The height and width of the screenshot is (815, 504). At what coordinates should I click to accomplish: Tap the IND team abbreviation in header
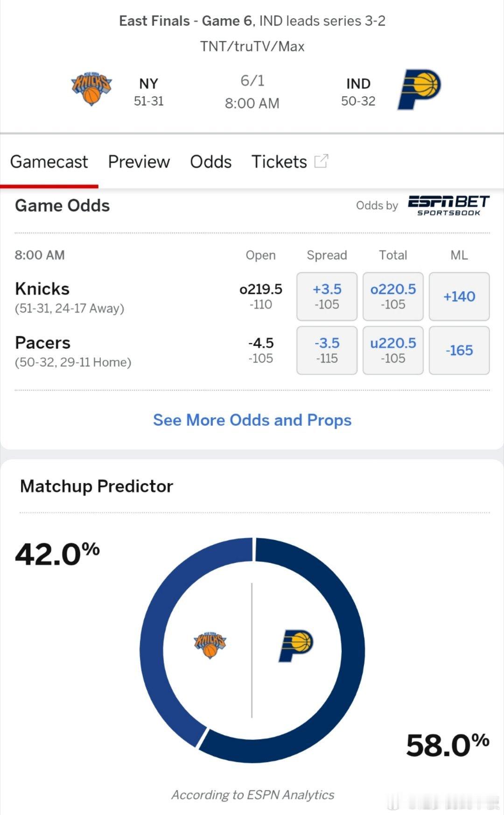pos(358,84)
